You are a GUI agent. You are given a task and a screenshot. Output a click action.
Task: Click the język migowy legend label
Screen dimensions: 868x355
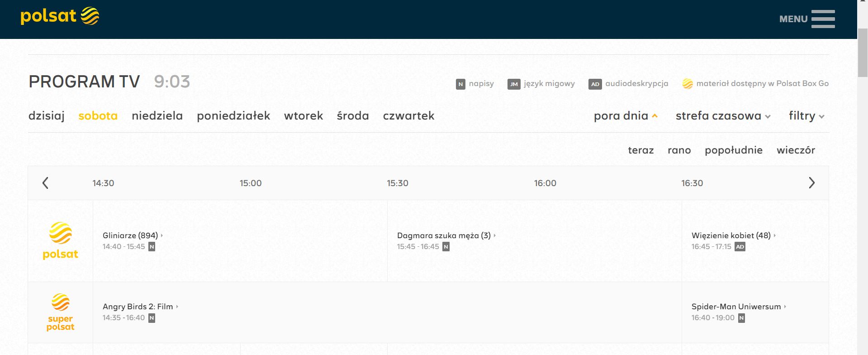coord(550,84)
